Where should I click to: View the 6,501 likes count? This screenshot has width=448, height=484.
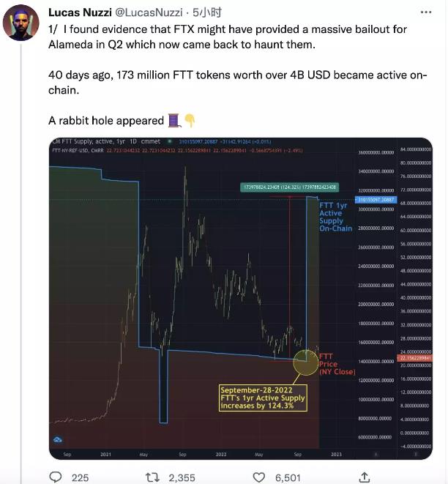click(x=288, y=478)
